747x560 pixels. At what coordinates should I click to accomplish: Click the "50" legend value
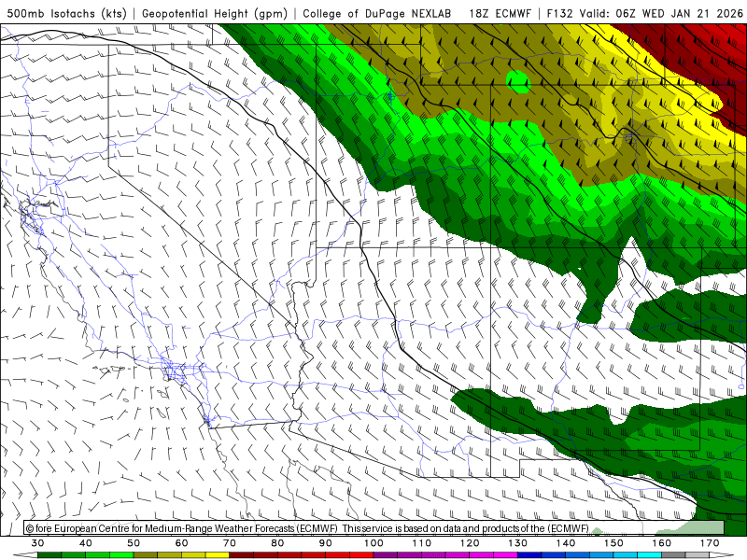[134, 543]
